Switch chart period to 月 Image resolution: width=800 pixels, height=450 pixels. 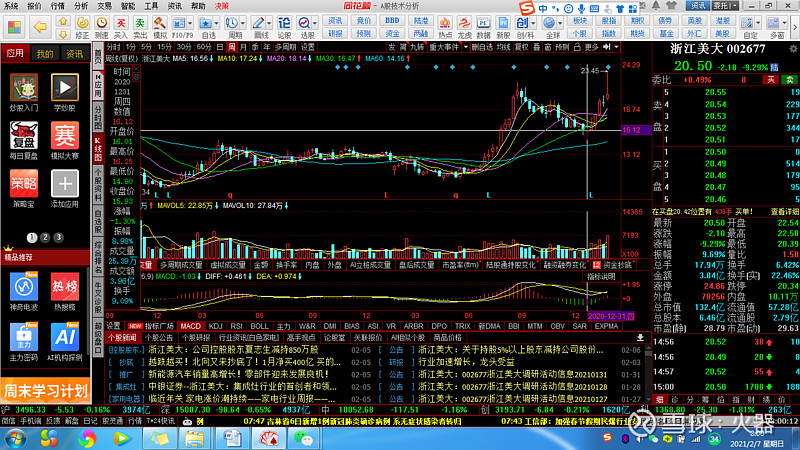tap(243, 47)
